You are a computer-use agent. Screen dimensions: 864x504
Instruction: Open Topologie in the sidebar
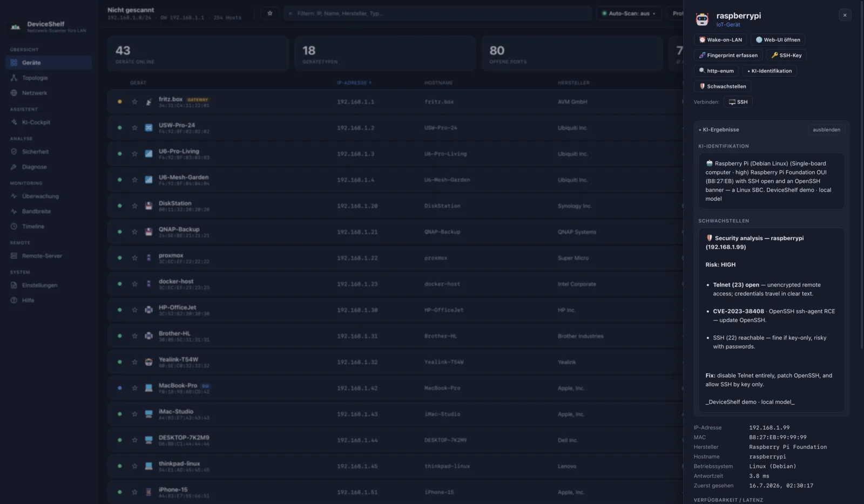coord(49,78)
